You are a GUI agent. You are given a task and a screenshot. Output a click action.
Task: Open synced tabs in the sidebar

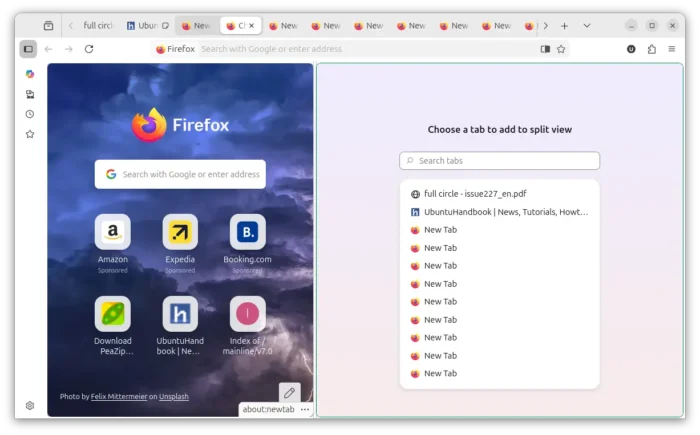[29, 94]
